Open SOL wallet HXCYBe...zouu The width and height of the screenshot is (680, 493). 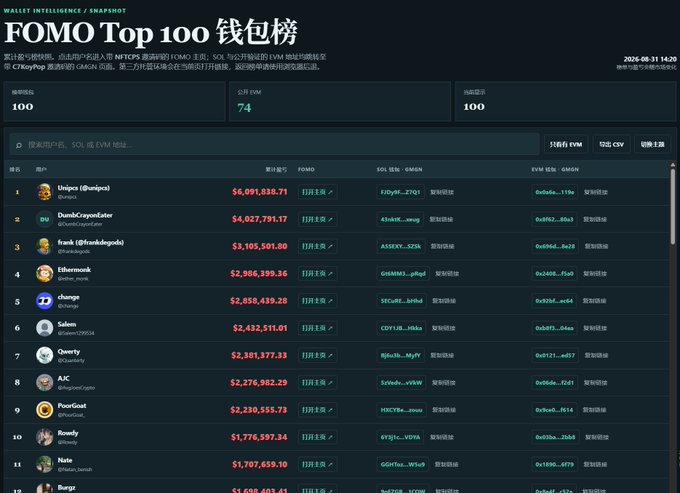(x=401, y=410)
